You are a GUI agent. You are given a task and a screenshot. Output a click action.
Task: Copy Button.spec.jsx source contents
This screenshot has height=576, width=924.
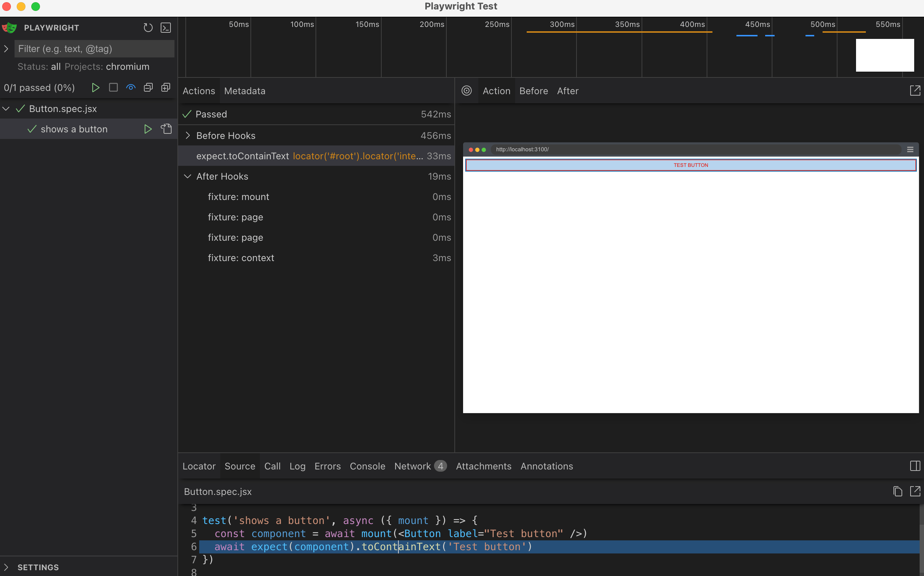[897, 491]
